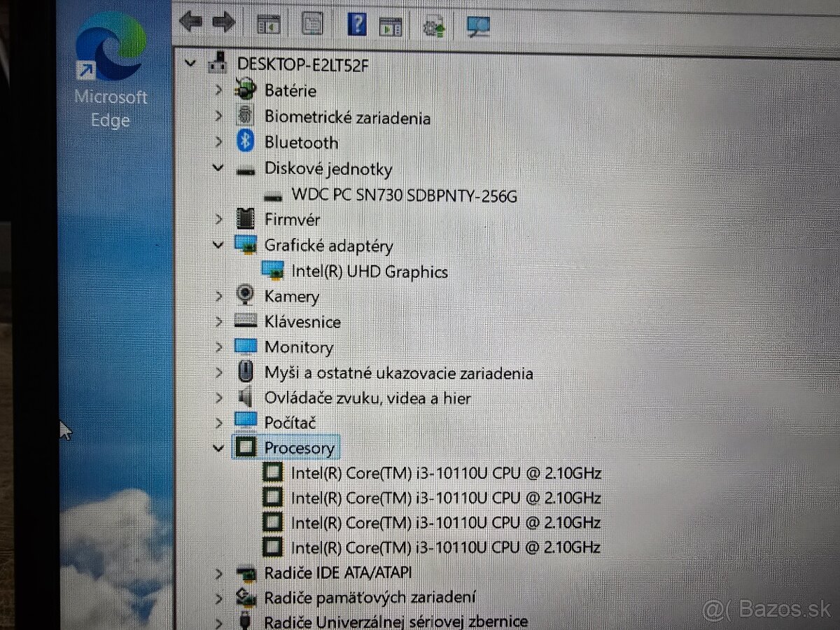Select the Grafické adaptéry label
The width and height of the screenshot is (840, 630).
[x=328, y=245]
